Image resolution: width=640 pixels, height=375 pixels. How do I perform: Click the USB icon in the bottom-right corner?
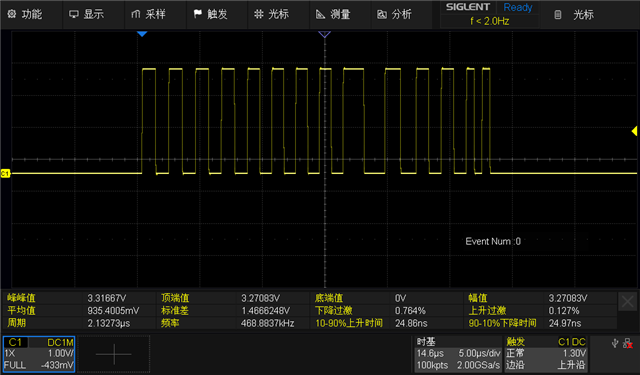[x=615, y=344]
